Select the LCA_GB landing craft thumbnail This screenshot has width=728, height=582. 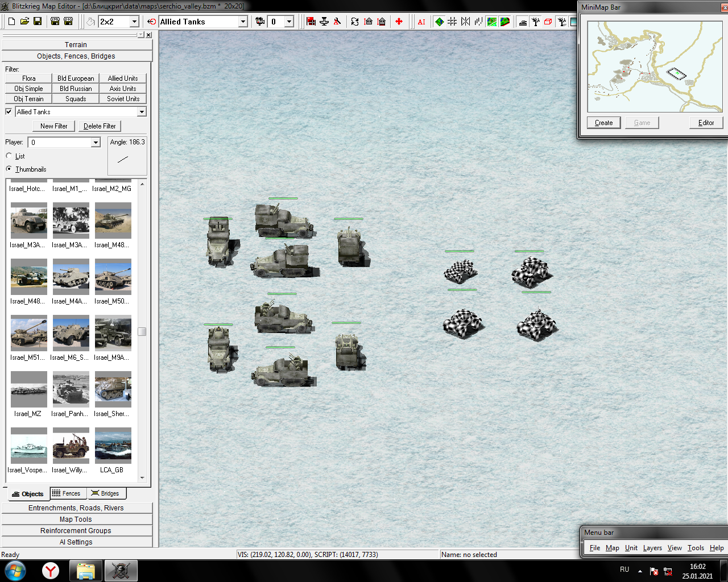[113, 445]
